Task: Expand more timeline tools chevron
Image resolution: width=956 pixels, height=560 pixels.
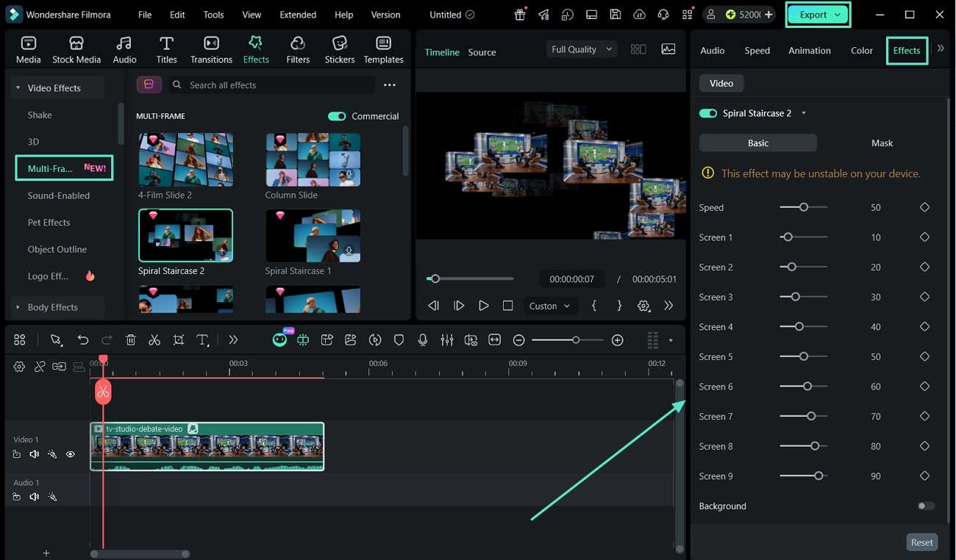Action: pyautogui.click(x=233, y=340)
